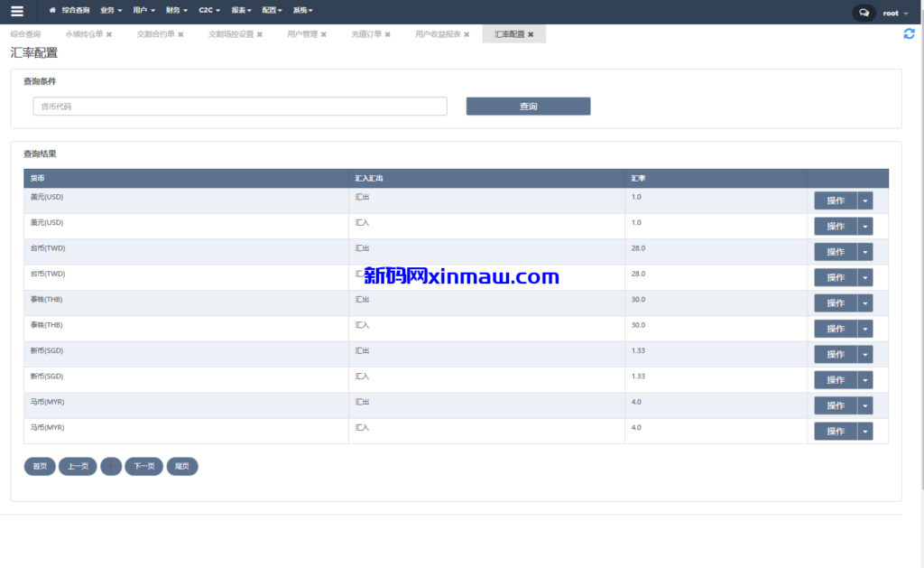The height and width of the screenshot is (568, 924).
Task: Click the 下一页 next page button
Action: pos(143,466)
